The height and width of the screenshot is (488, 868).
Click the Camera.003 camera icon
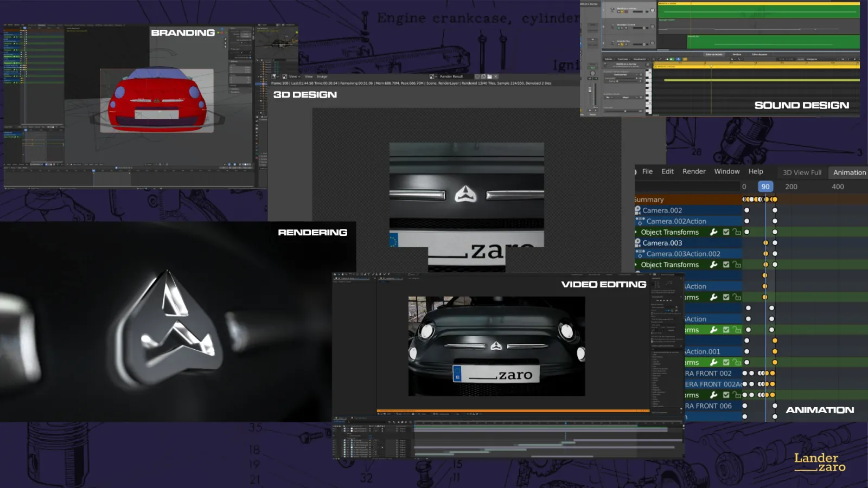(637, 243)
